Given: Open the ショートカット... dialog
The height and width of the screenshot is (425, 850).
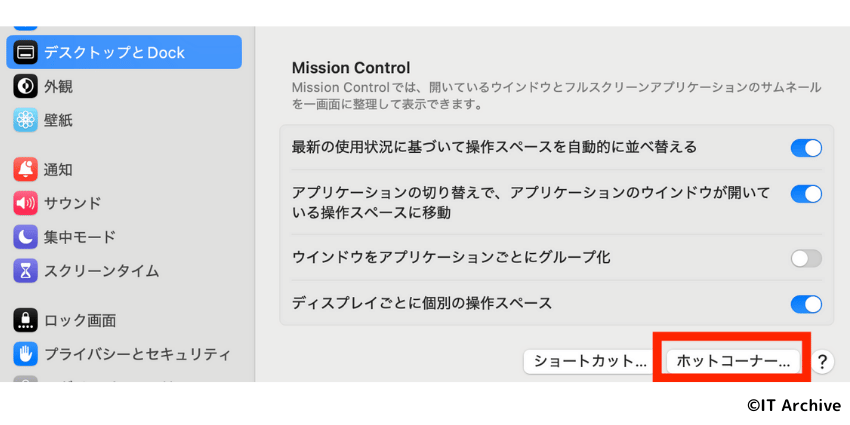Looking at the screenshot, I should [x=590, y=362].
